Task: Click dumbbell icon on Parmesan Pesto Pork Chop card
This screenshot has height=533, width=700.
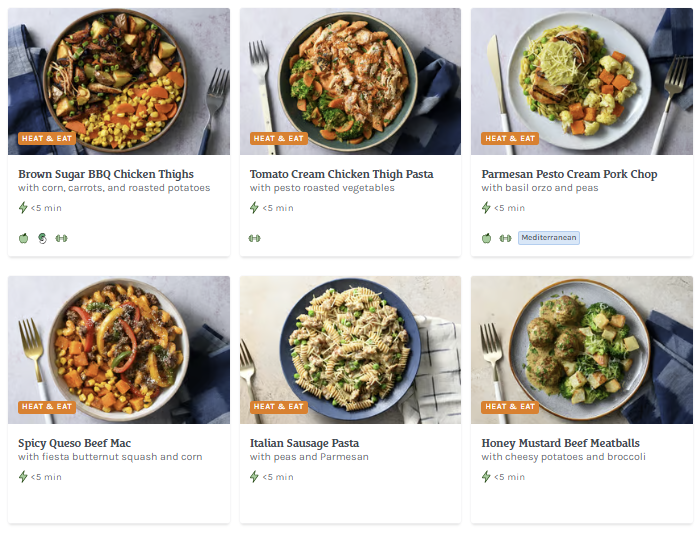Action: point(505,238)
